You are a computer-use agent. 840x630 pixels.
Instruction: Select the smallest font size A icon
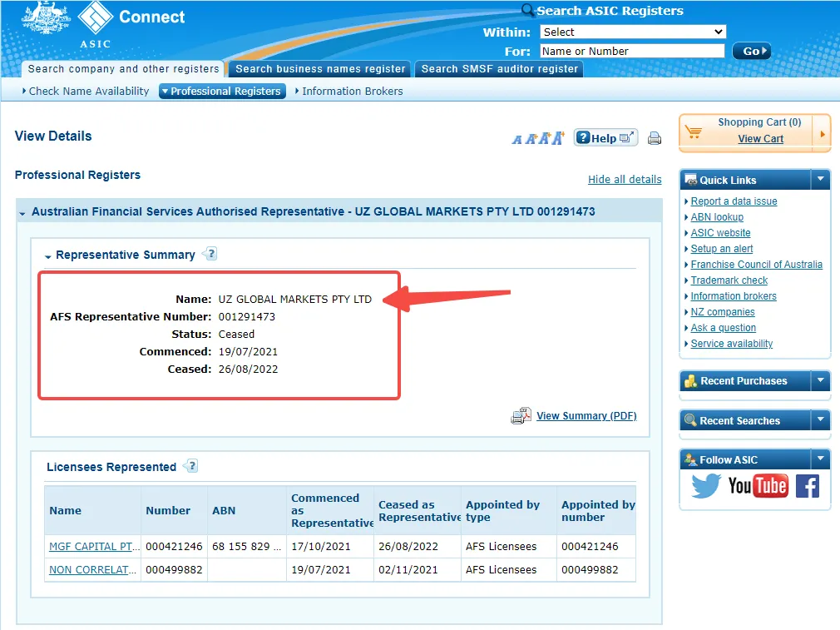517,140
